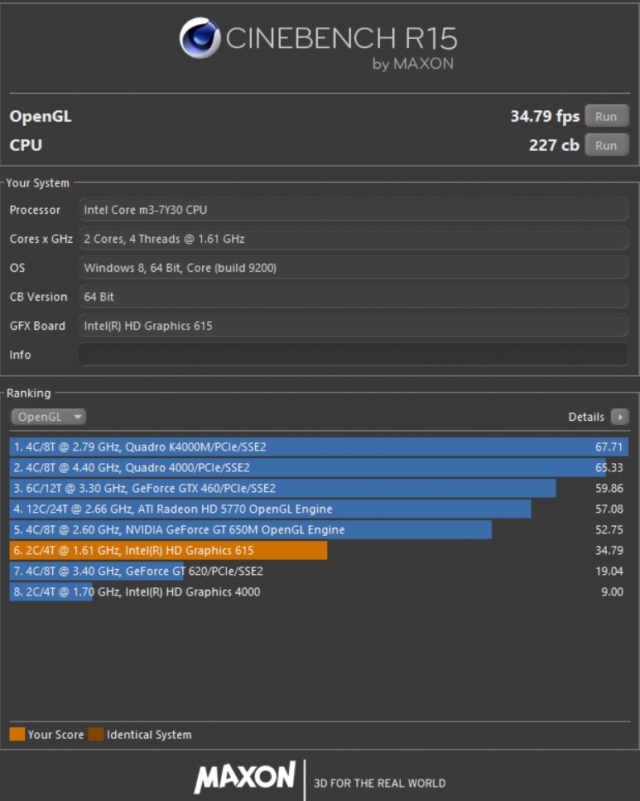The image size is (640, 801).
Task: Click the Cores x GHz field
Action: [353, 239]
